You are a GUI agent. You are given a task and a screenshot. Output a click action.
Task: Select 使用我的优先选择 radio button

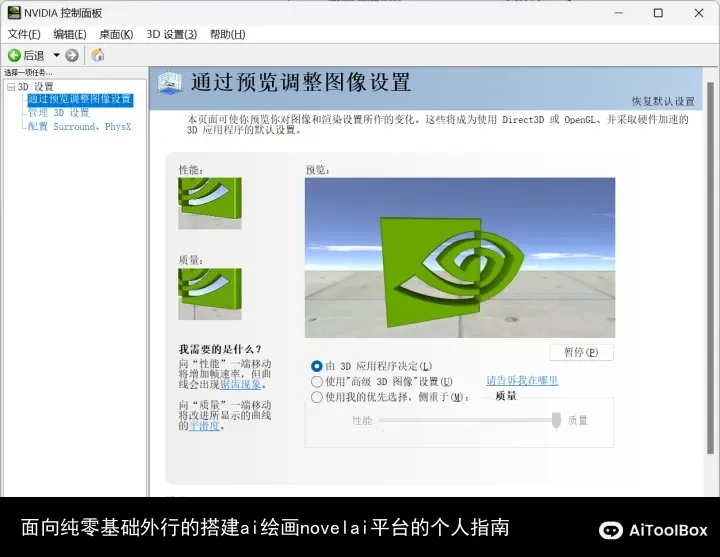316,397
